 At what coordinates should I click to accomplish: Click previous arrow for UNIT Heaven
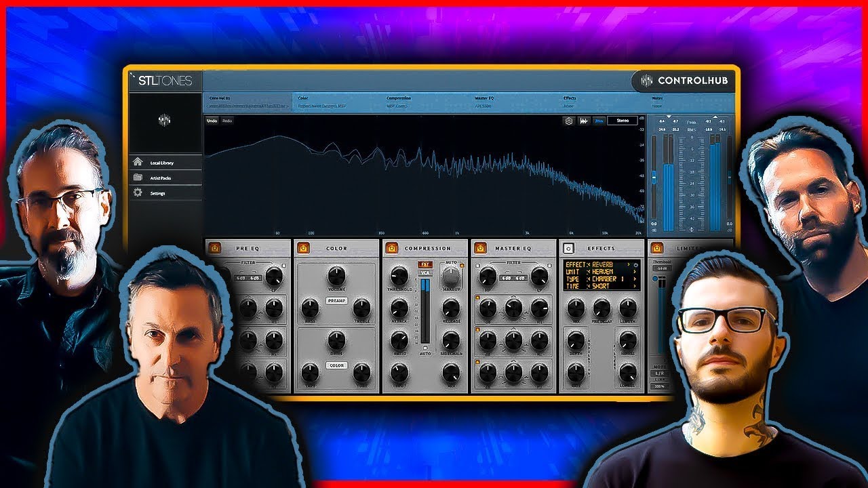click(x=589, y=271)
